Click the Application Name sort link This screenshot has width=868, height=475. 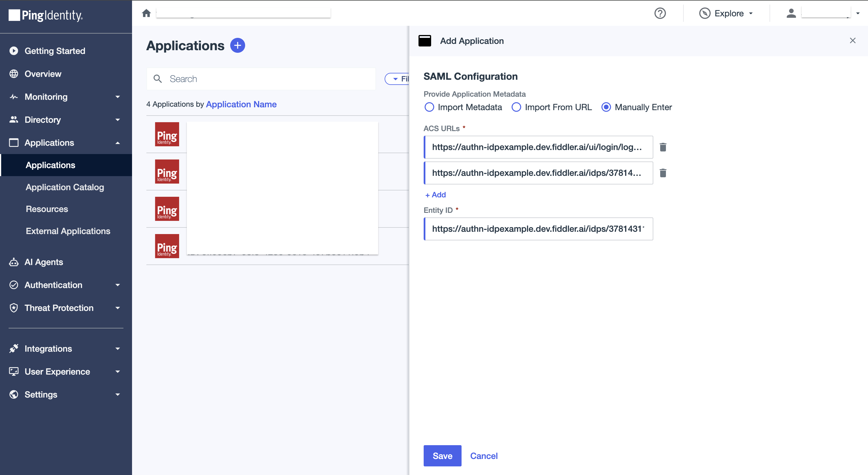tap(241, 104)
